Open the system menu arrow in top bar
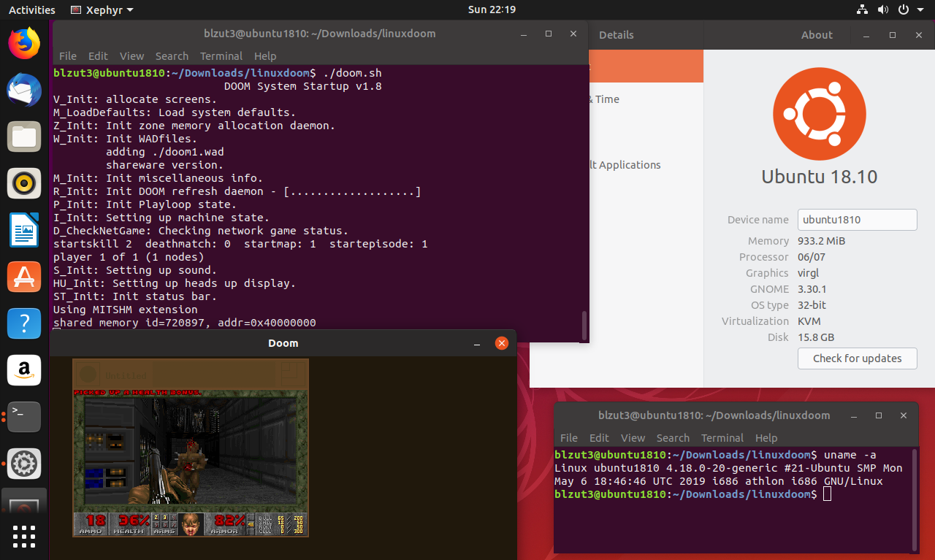935x560 pixels. pyautogui.click(x=920, y=10)
